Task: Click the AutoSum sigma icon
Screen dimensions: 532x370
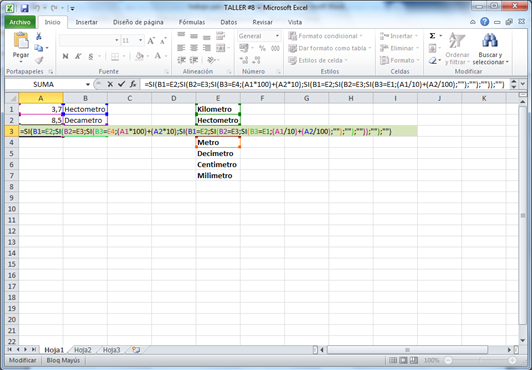Action: click(432, 36)
